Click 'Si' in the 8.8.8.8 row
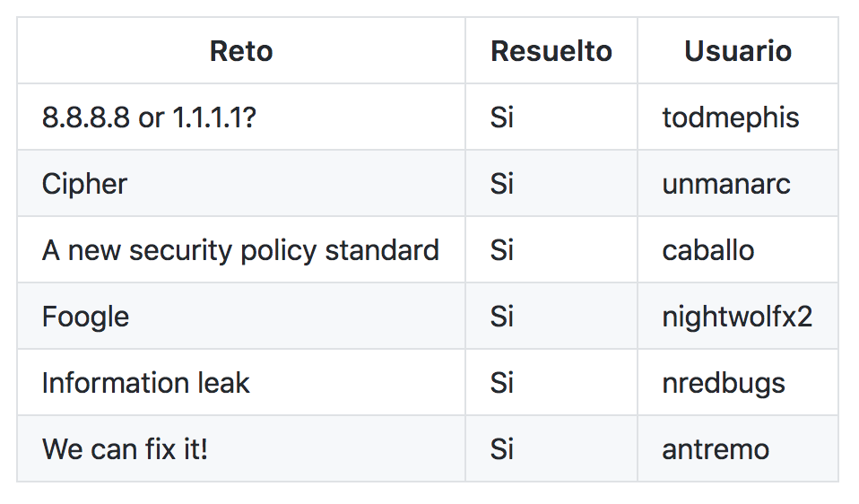The width and height of the screenshot is (859, 504). (501, 117)
